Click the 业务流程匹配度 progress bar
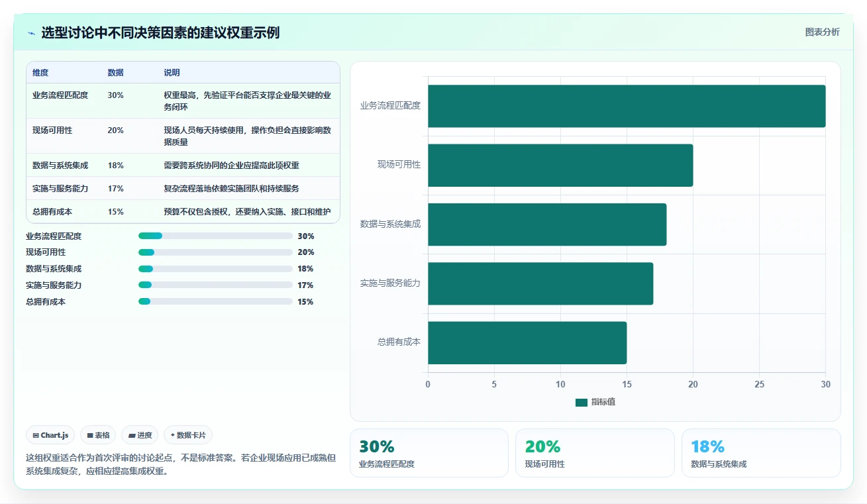This screenshot has height=504, width=867. tap(215, 236)
